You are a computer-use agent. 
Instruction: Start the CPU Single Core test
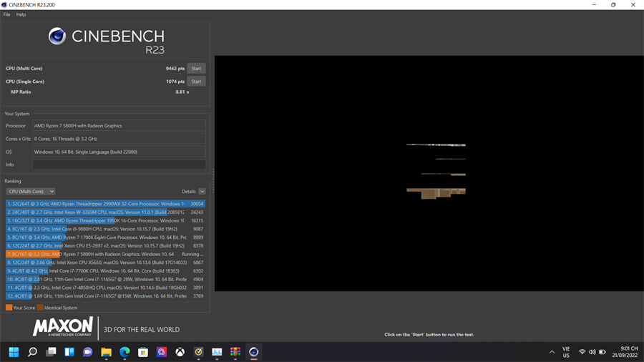coord(196,82)
